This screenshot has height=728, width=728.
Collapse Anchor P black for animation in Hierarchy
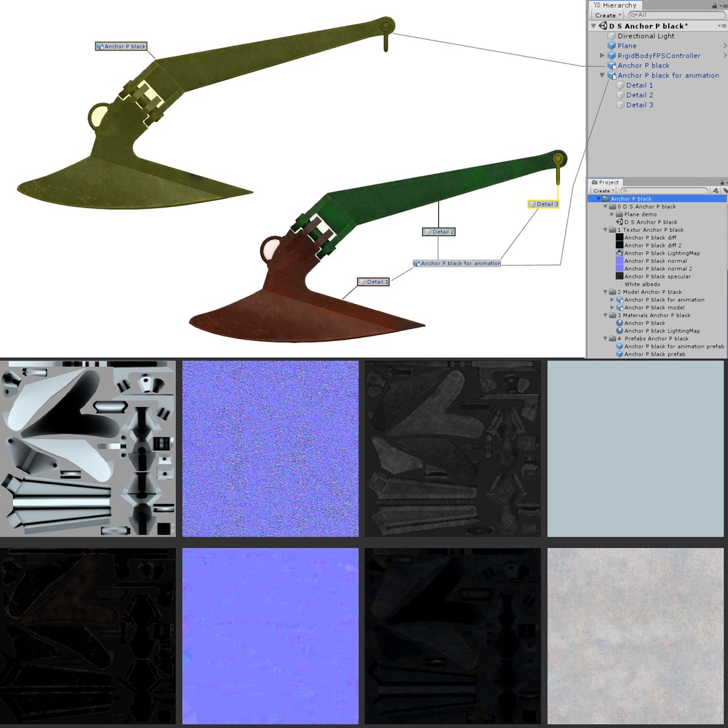click(x=602, y=75)
